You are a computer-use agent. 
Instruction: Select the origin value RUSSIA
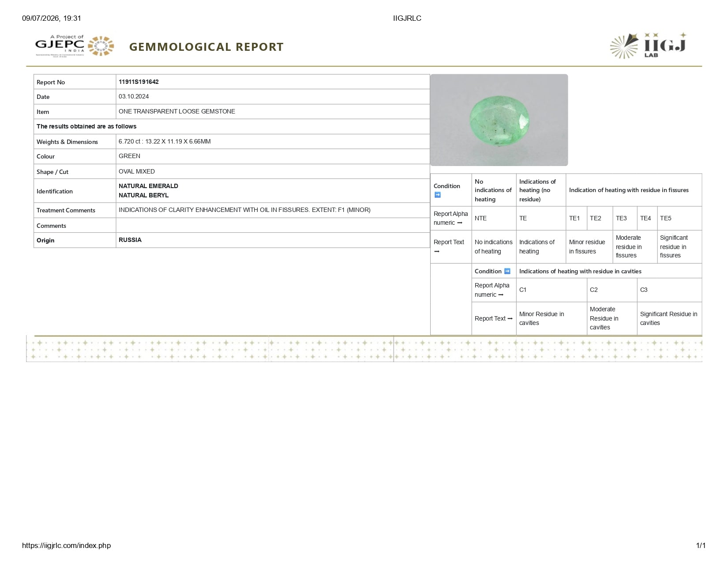click(x=130, y=240)
